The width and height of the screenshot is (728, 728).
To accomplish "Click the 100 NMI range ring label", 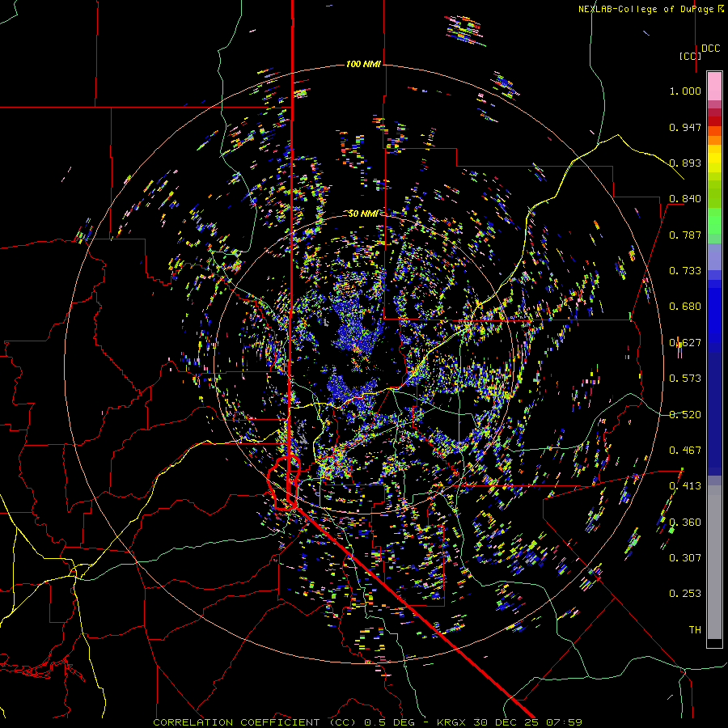I will [x=363, y=64].
